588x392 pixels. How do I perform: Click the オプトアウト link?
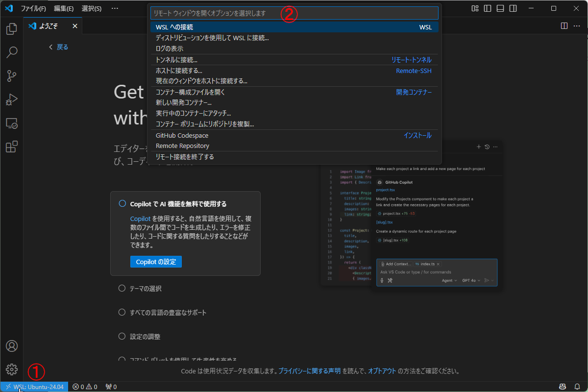382,371
